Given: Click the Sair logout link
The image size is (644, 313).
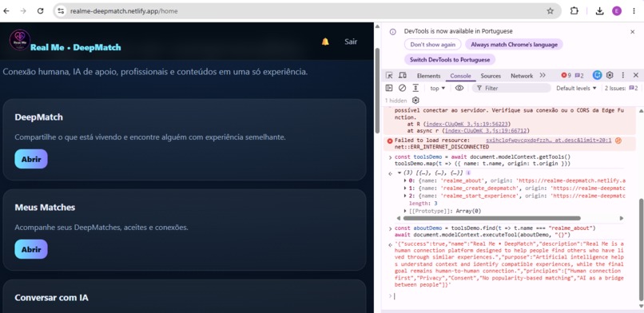Looking at the screenshot, I should (x=351, y=42).
